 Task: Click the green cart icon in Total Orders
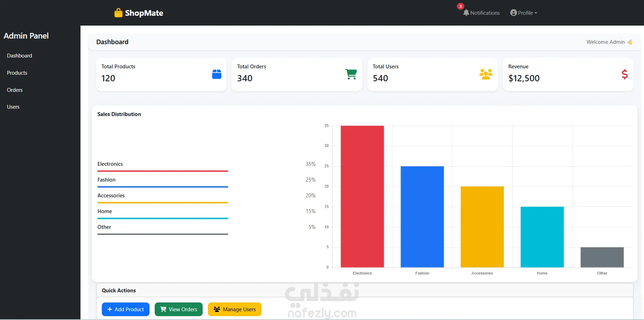(351, 74)
